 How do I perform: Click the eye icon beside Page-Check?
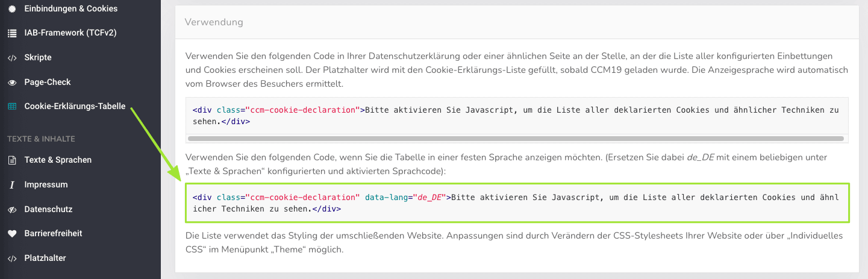coord(12,83)
